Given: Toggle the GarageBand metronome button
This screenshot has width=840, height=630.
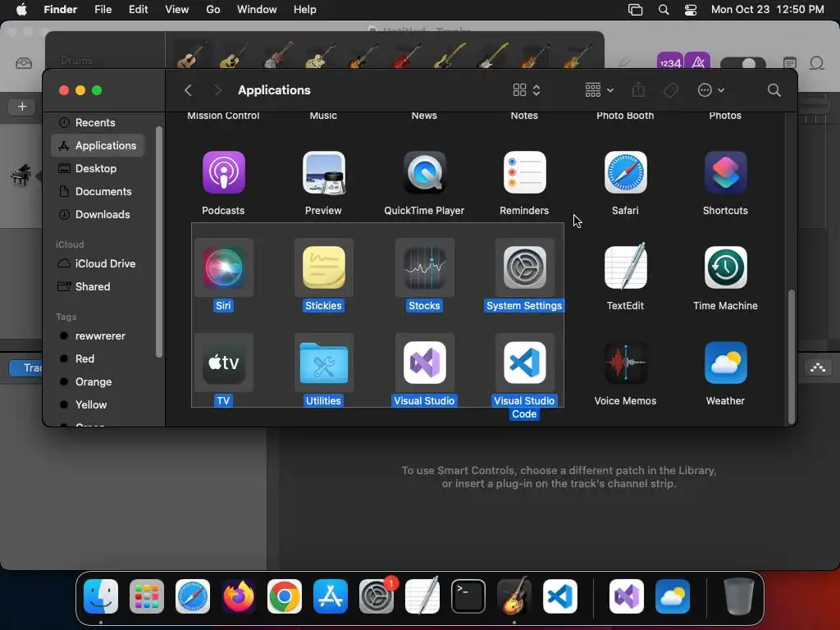Looking at the screenshot, I should pyautogui.click(x=697, y=62).
